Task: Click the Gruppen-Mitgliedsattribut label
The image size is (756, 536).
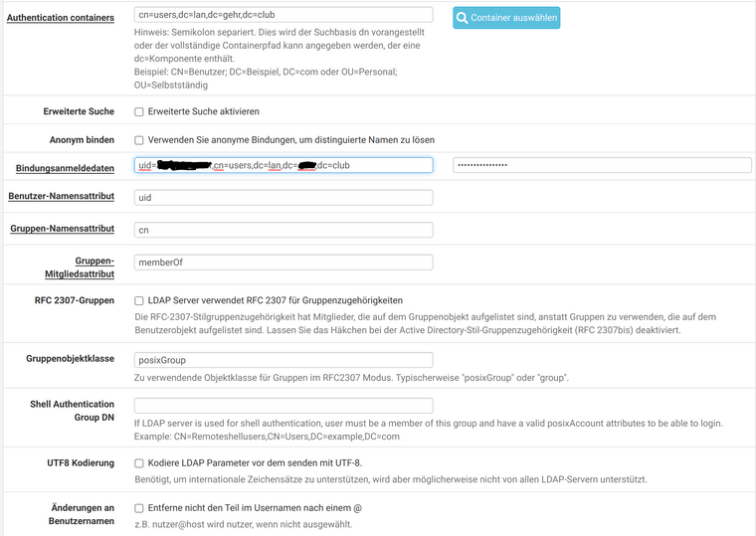Action: coord(80,268)
